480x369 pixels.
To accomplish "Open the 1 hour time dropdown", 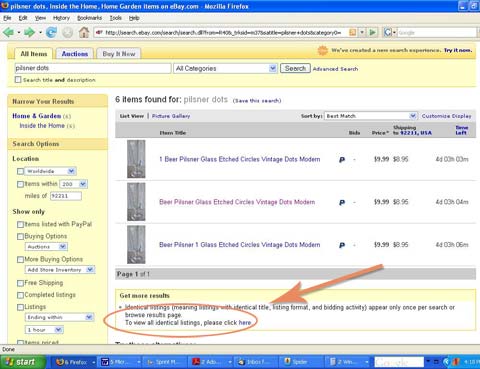I will (44, 330).
